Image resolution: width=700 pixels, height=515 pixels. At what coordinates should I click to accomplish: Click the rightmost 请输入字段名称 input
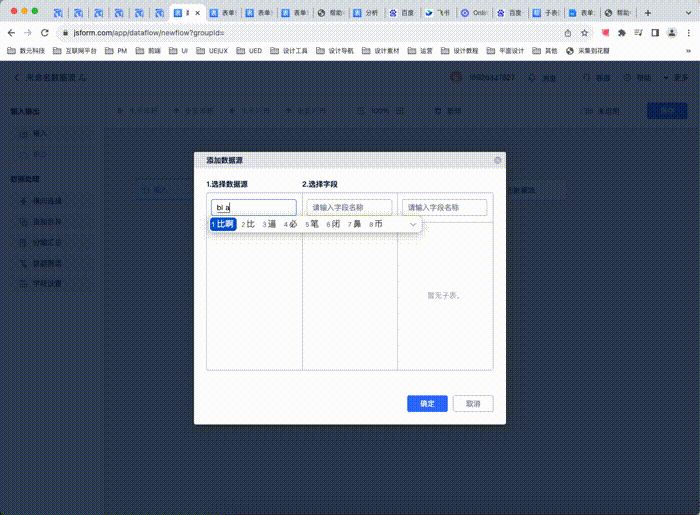click(445, 207)
